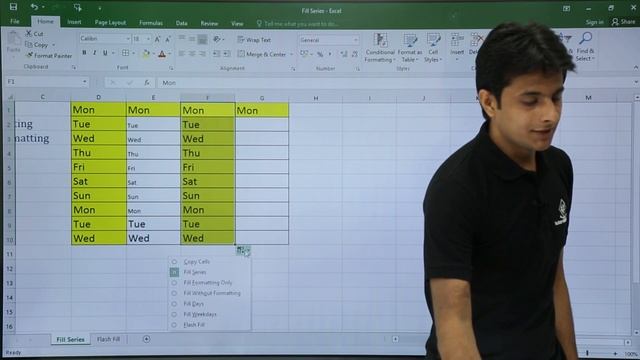The width and height of the screenshot is (640, 360).
Task: Expand the font size dropdown
Action: point(148,39)
